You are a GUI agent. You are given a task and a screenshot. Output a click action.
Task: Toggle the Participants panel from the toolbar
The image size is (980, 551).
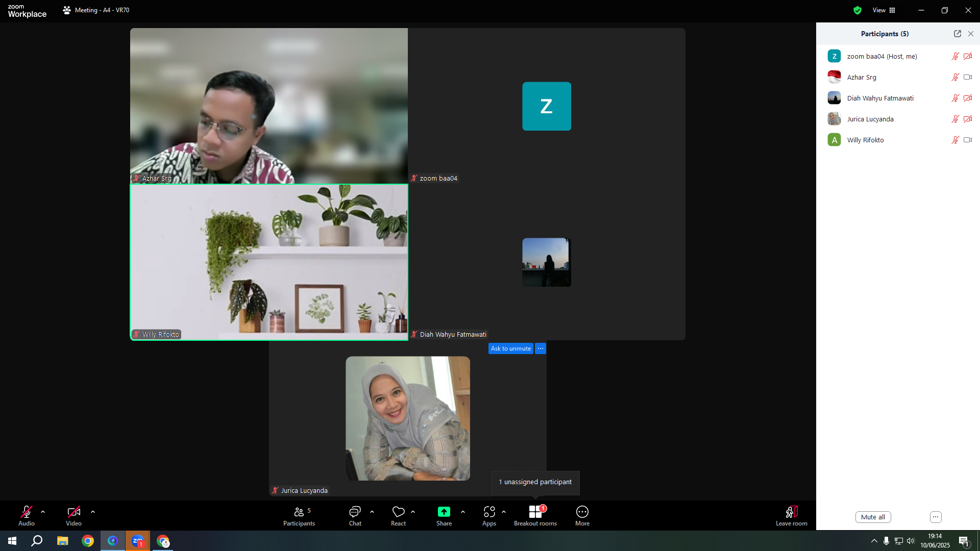[299, 515]
